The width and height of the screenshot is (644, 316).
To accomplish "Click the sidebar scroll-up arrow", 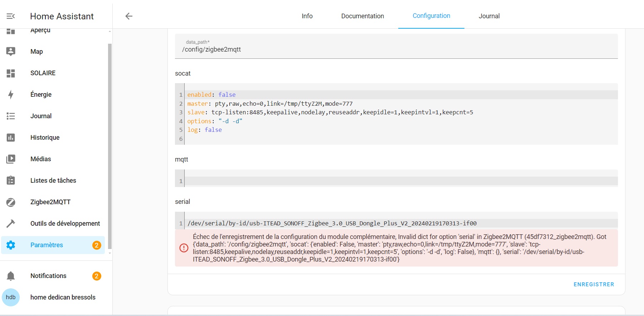I will [110, 32].
